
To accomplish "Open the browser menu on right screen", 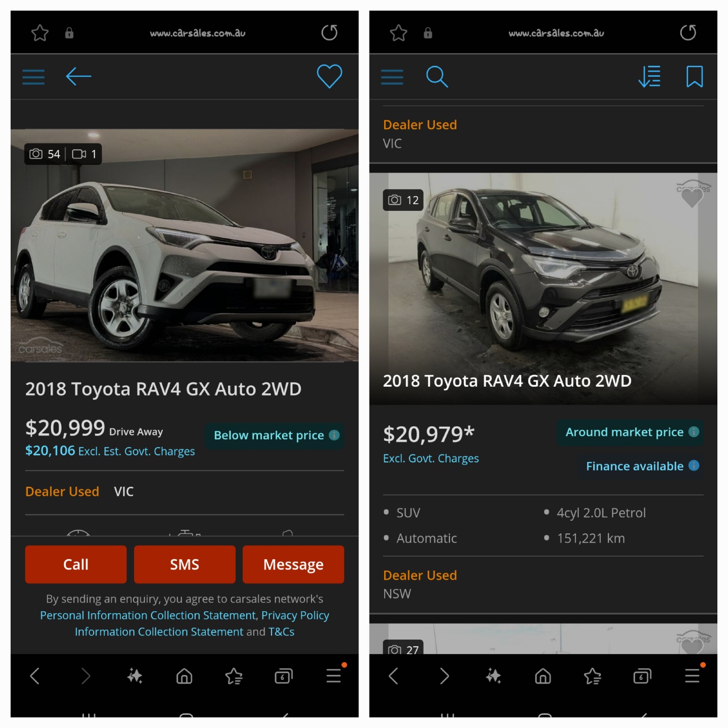I will coord(692,675).
